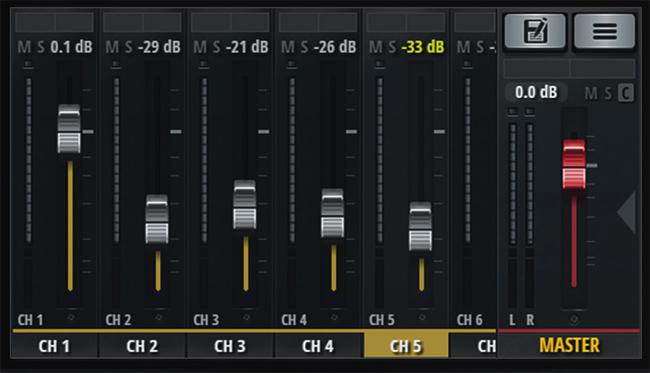Image resolution: width=650 pixels, height=373 pixels.
Task: Select the CH 2 tab
Action: point(142,346)
